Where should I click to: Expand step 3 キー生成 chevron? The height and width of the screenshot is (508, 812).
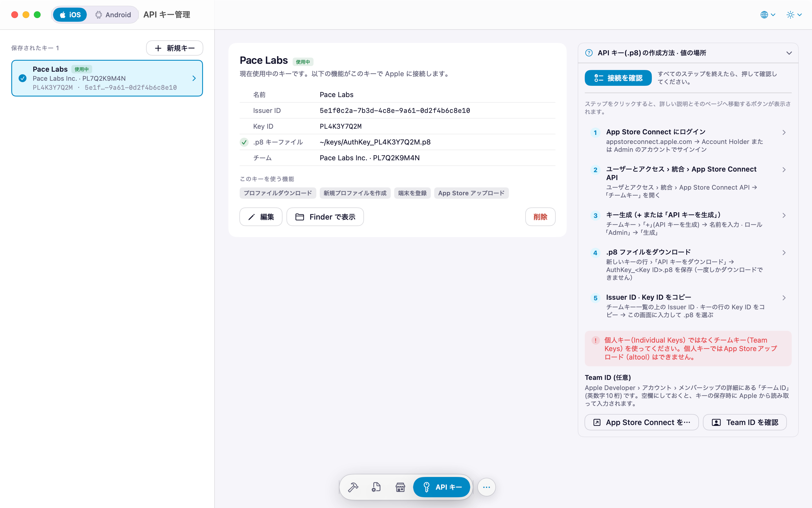784,215
